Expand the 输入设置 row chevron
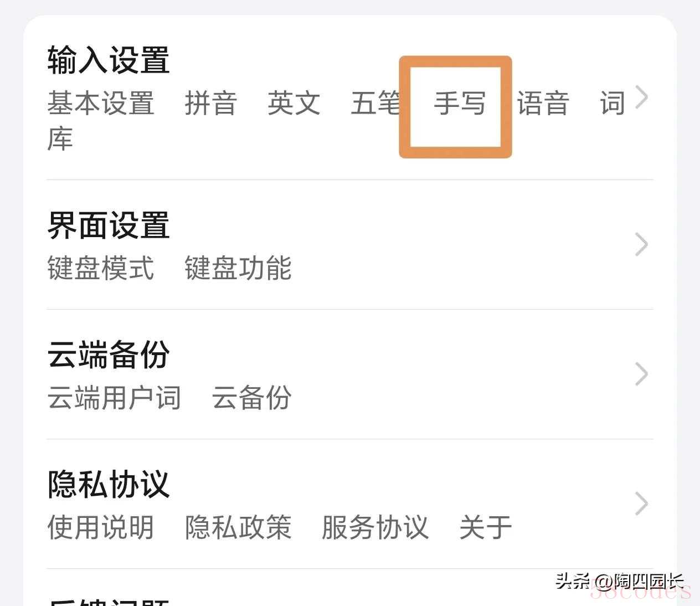Screen dimensions: 700x606 pos(641,97)
